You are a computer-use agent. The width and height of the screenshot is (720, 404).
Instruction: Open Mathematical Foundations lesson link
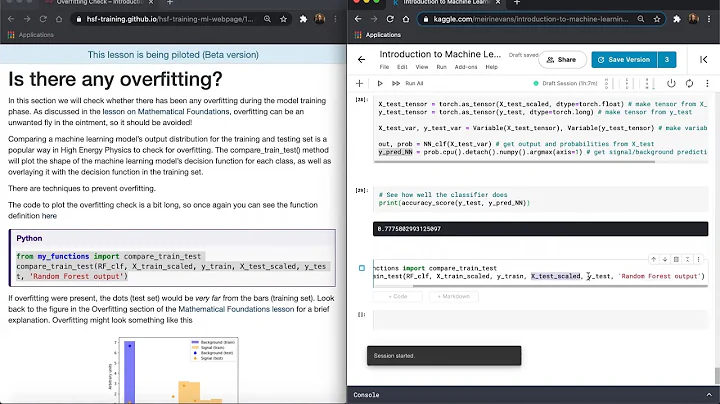coord(236,309)
